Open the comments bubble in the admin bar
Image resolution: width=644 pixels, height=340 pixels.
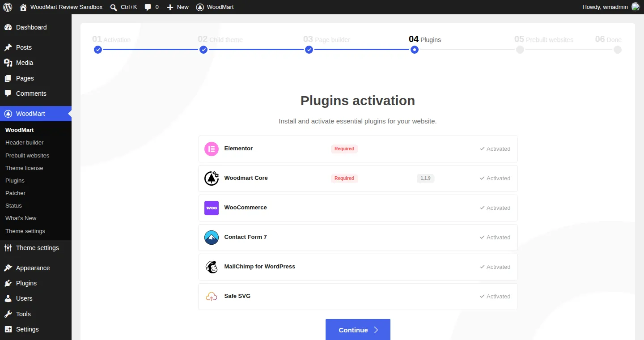152,7
